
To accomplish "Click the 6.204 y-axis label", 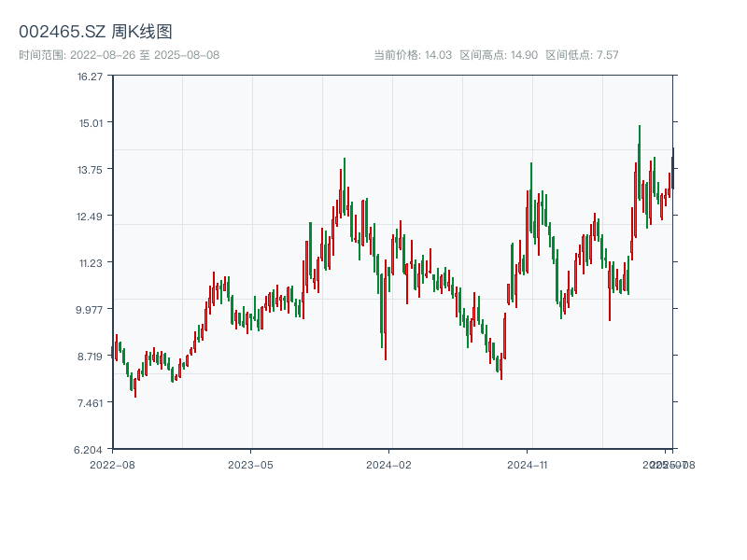I will tap(90, 450).
